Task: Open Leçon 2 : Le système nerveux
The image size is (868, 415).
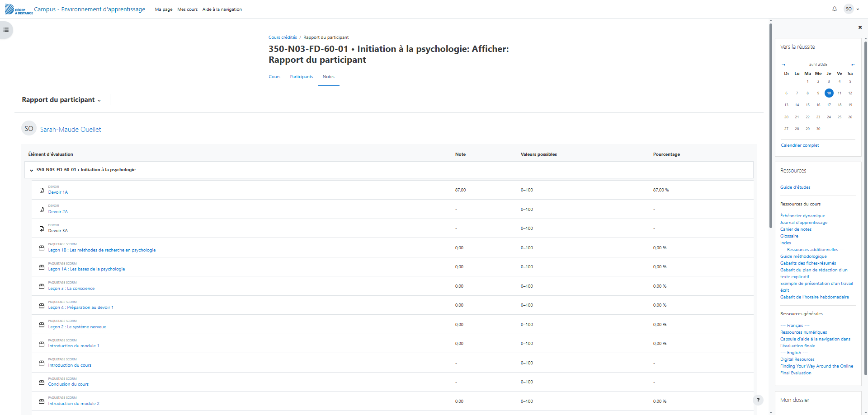Action: pyautogui.click(x=77, y=327)
